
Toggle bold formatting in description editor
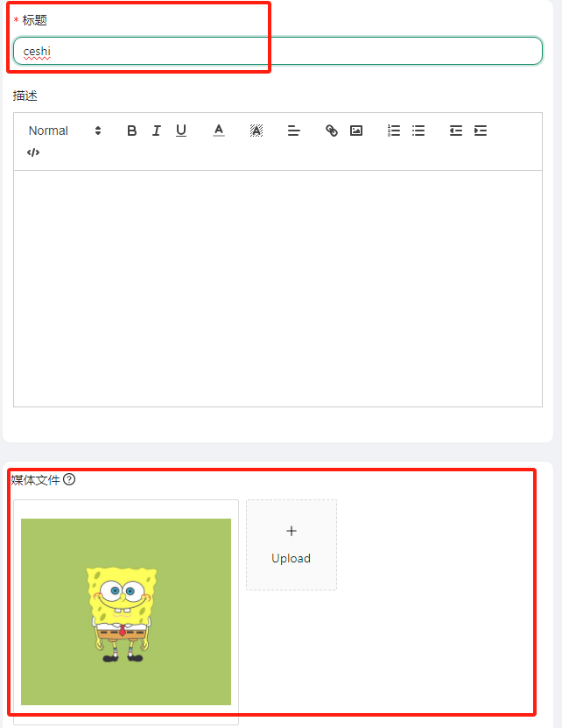coord(132,131)
